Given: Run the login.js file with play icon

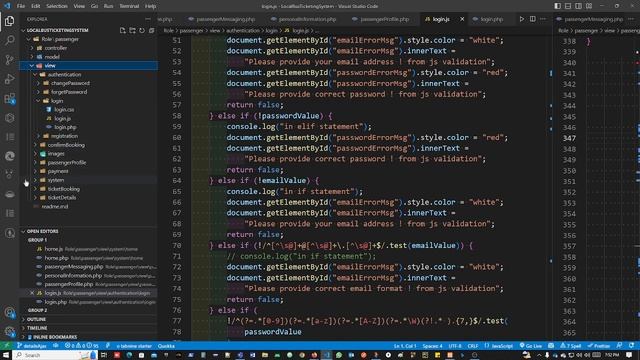Looking at the screenshot, I should click(522, 19).
